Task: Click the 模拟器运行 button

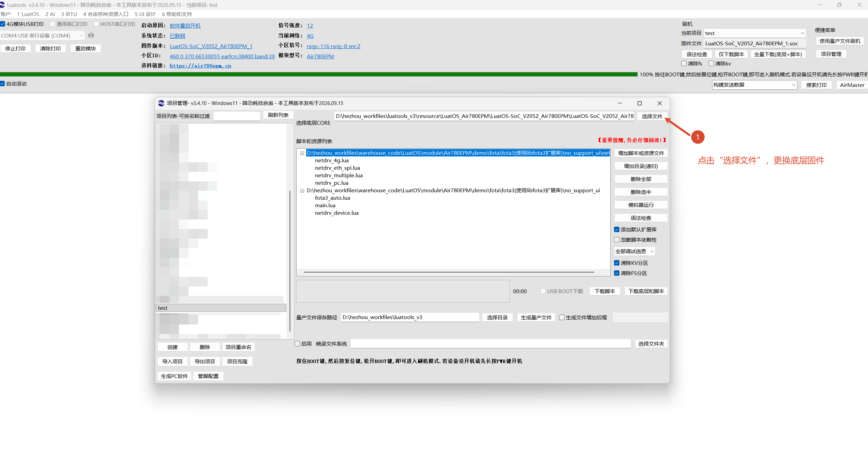Action: coord(641,205)
